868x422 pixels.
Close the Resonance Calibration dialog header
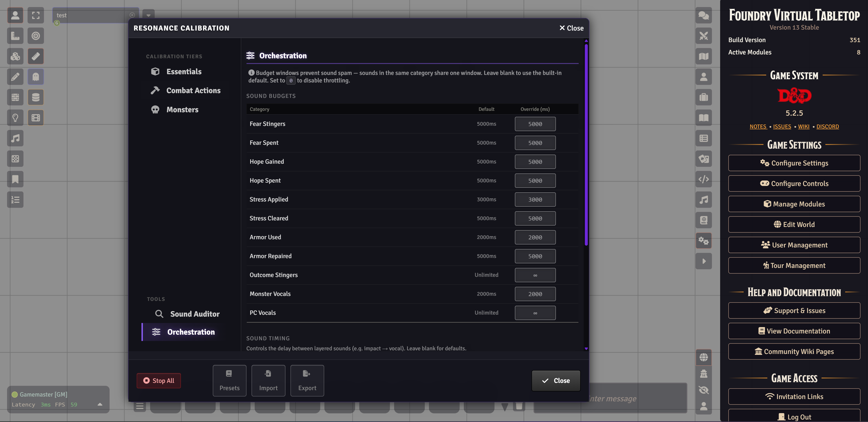(571, 28)
